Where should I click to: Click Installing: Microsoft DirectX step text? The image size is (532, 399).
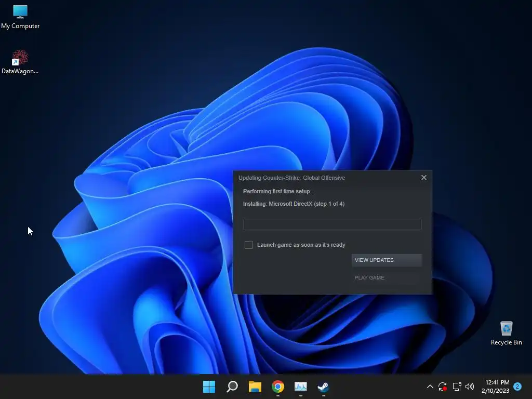pos(294,204)
